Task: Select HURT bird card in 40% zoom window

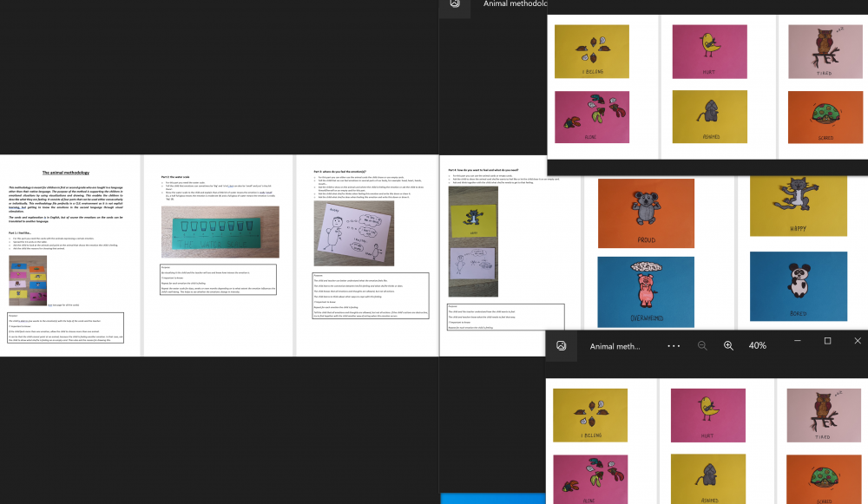Action: (x=708, y=415)
